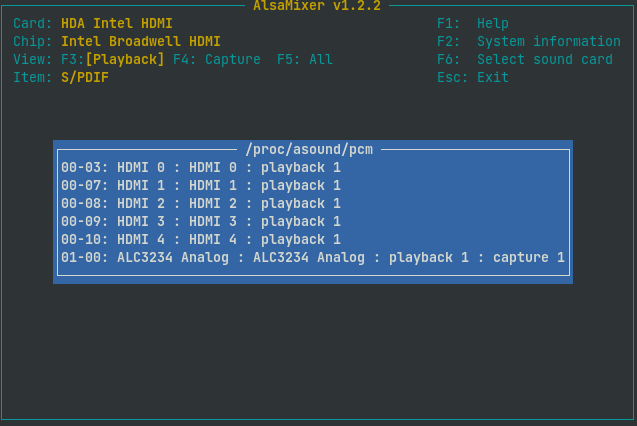Click the /proc/asound/pcm dialog title
The width and height of the screenshot is (637, 426).
tap(309, 149)
